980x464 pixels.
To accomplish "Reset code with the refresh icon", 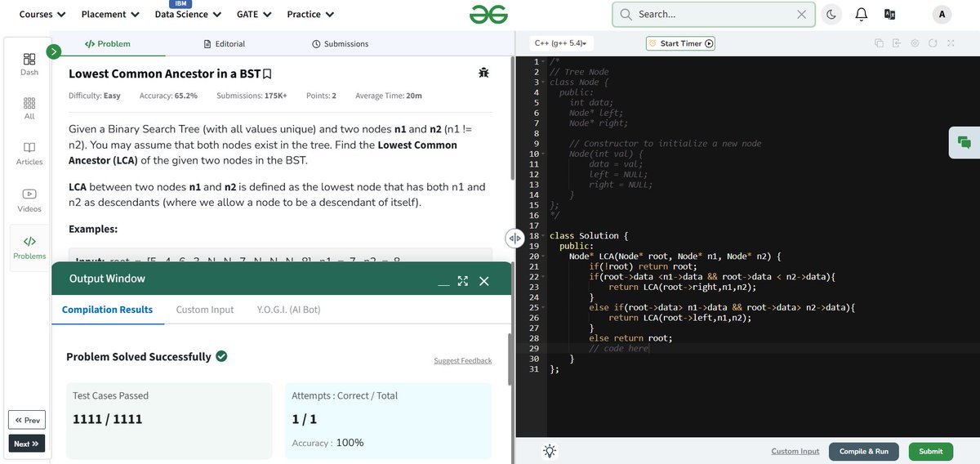I will (933, 43).
